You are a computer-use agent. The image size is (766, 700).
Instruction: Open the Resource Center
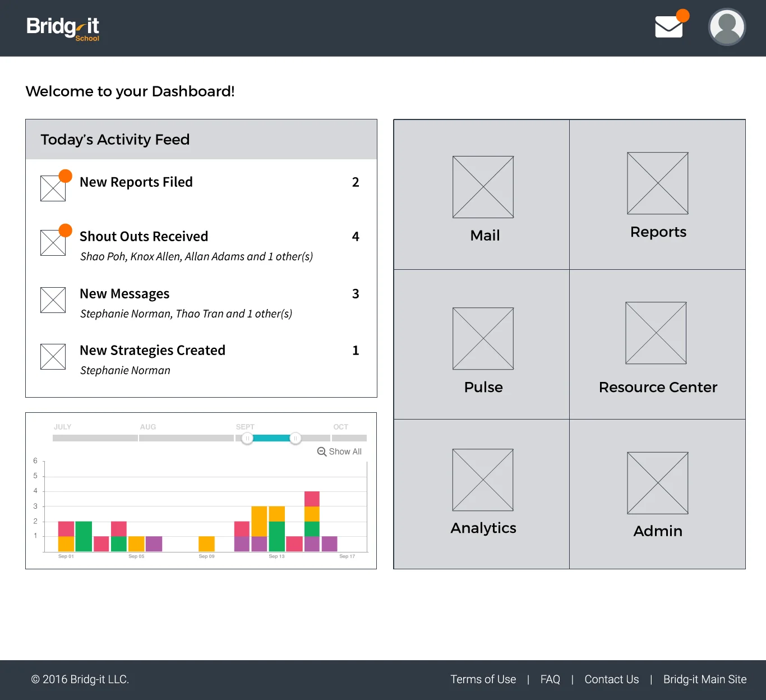click(657, 345)
